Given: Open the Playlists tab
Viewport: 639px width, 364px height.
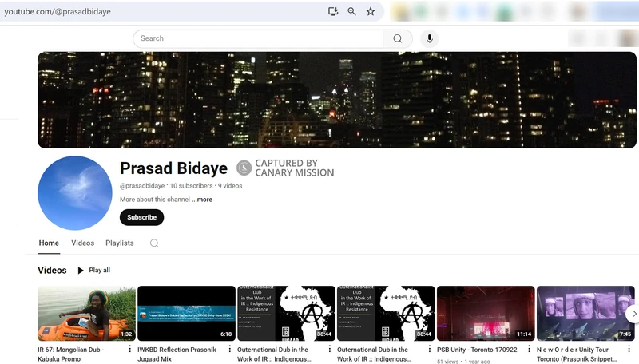Looking at the screenshot, I should (119, 243).
